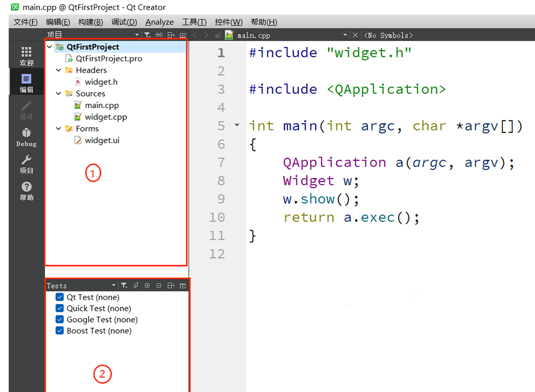The width and height of the screenshot is (535, 392).
Task: Click the main.cpp document icon in editor toolbar
Action: point(229,35)
